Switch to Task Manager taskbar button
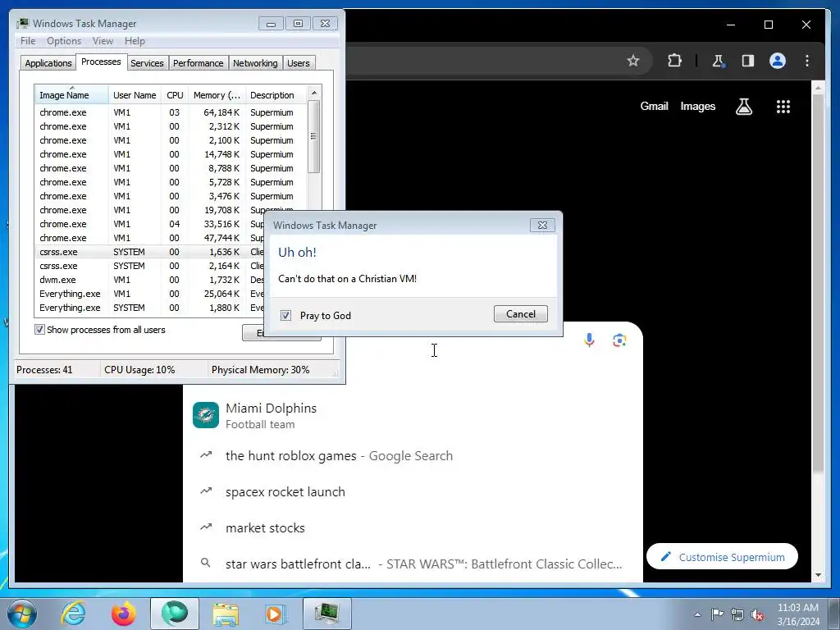This screenshot has height=630, width=840. (327, 614)
